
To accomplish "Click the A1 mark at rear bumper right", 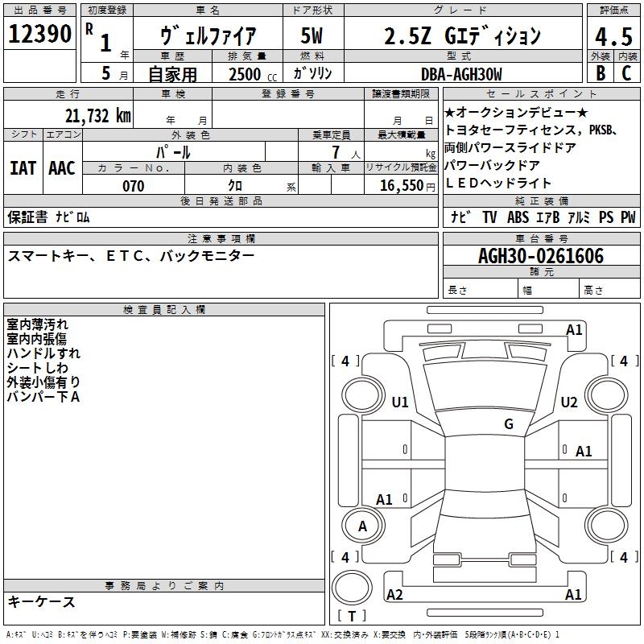I will click(x=573, y=595).
